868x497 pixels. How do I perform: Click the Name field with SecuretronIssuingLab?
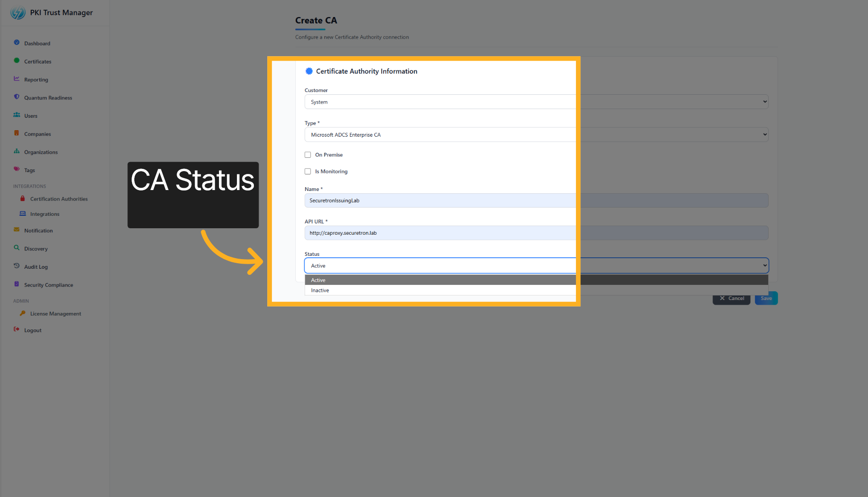coord(536,200)
